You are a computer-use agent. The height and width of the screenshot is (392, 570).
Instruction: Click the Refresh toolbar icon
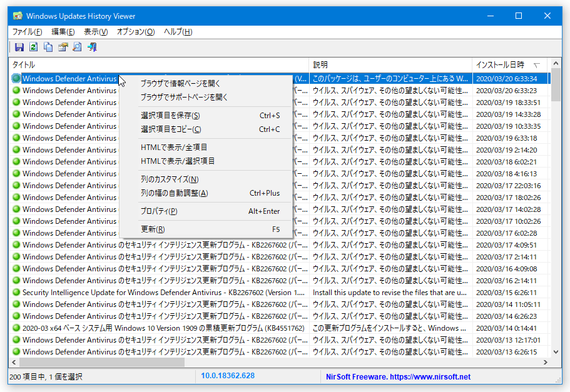pos(33,47)
